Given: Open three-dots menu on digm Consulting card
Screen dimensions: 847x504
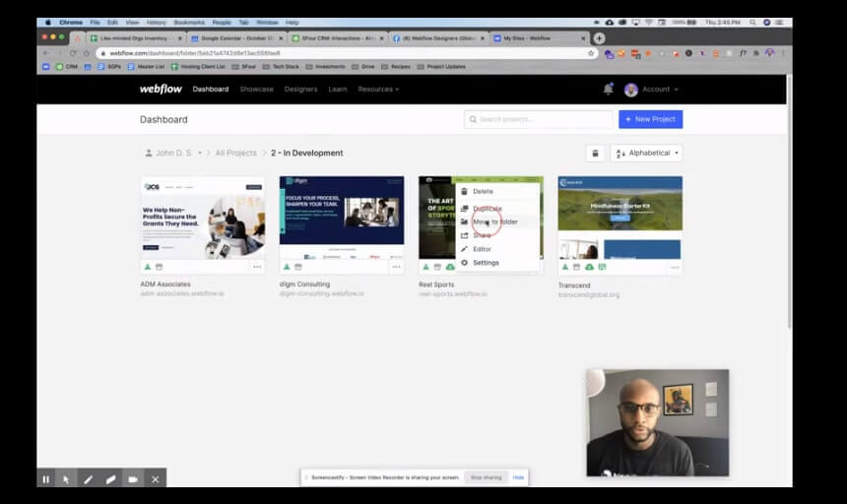Looking at the screenshot, I should coord(397,267).
